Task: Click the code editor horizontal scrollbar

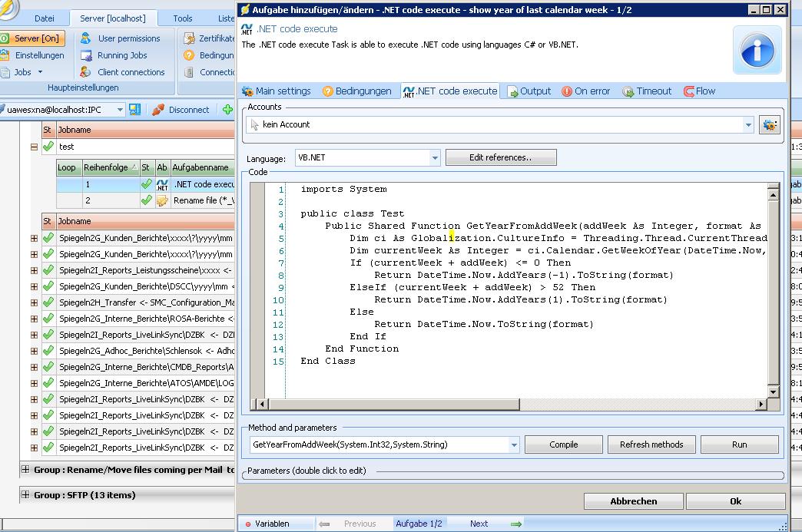Action: coord(507,404)
